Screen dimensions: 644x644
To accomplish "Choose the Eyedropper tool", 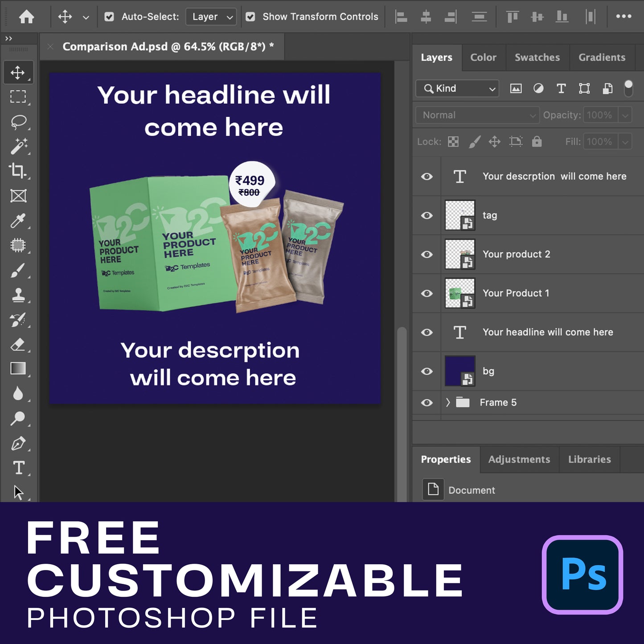I will point(18,221).
